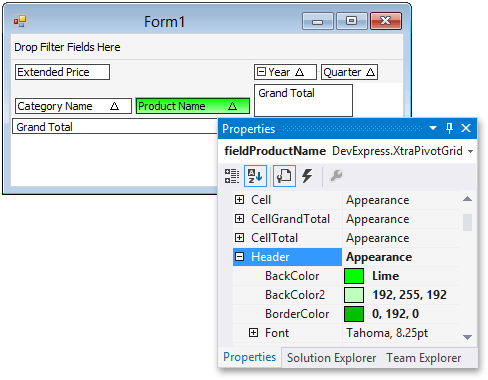The image size is (488, 380).
Task: Collapse the Header appearance node
Action: 239,256
